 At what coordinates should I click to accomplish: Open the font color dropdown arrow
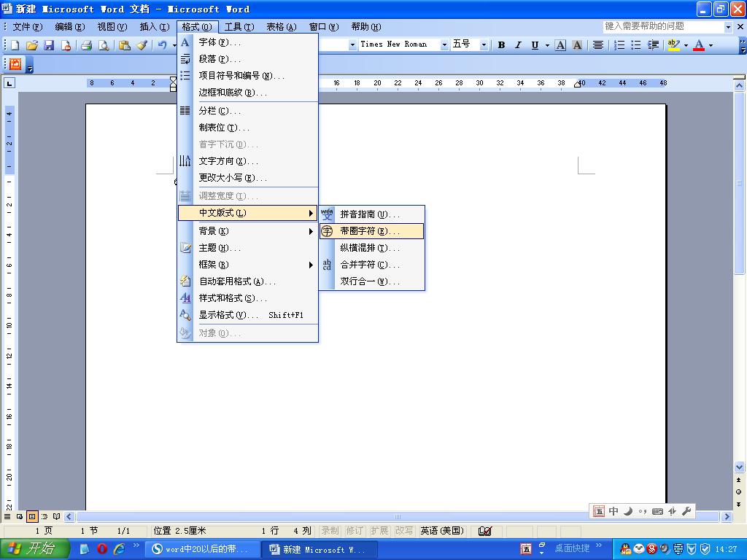coord(711,45)
